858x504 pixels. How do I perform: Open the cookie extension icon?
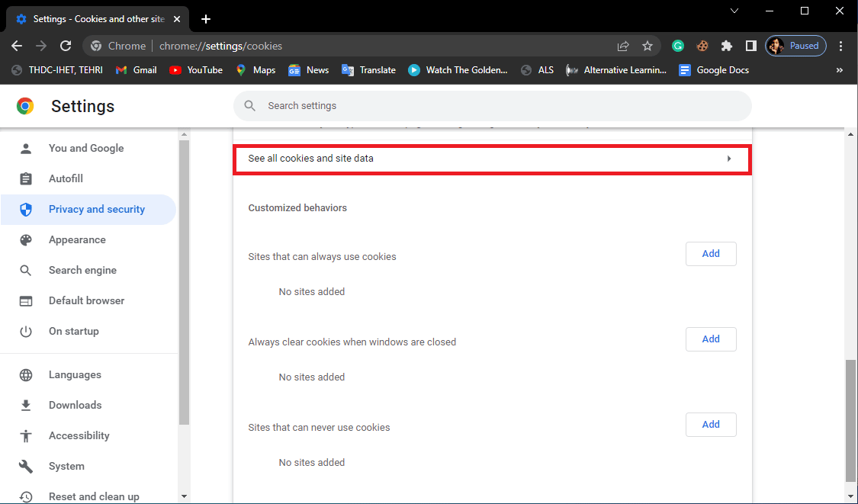click(702, 46)
